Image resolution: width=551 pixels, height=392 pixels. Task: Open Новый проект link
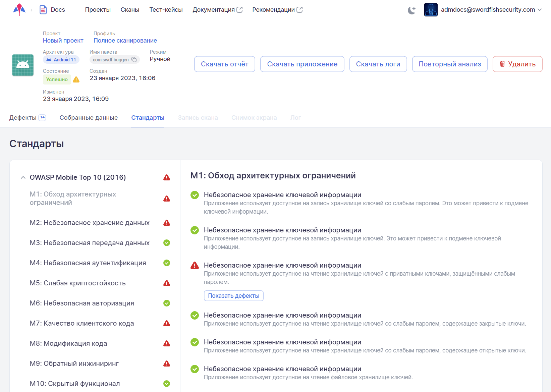click(x=63, y=41)
